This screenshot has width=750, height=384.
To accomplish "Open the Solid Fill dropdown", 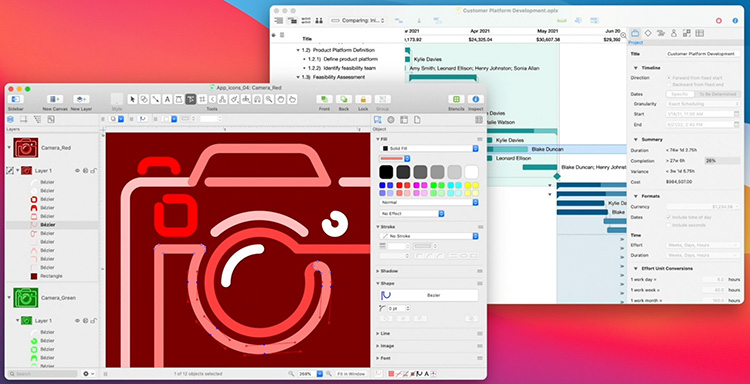I will (x=429, y=149).
